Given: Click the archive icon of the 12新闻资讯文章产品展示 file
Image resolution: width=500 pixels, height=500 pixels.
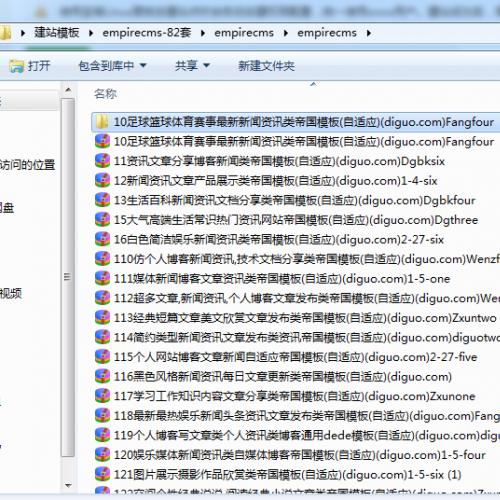Looking at the screenshot, I should pos(102,181).
